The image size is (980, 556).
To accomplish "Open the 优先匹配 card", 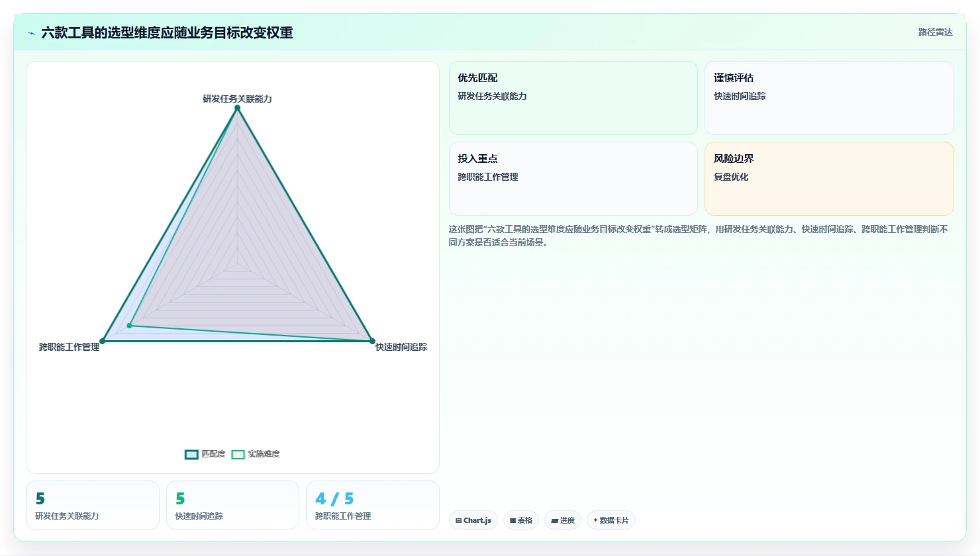I will pos(573,98).
